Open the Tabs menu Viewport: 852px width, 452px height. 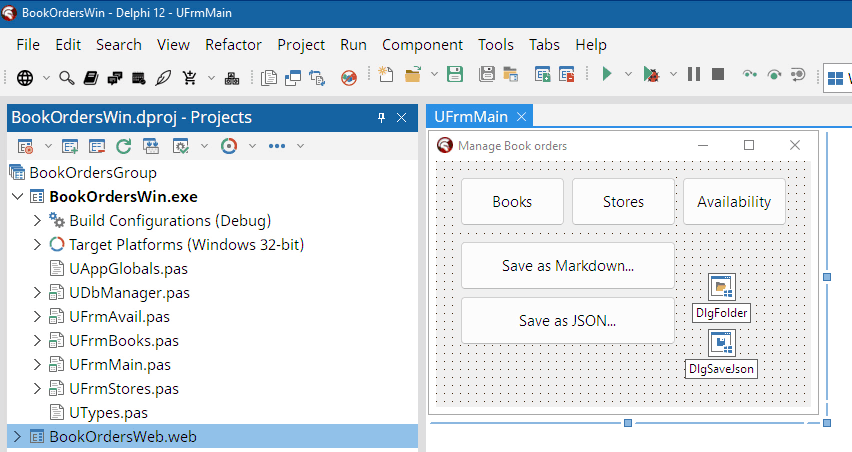[544, 45]
